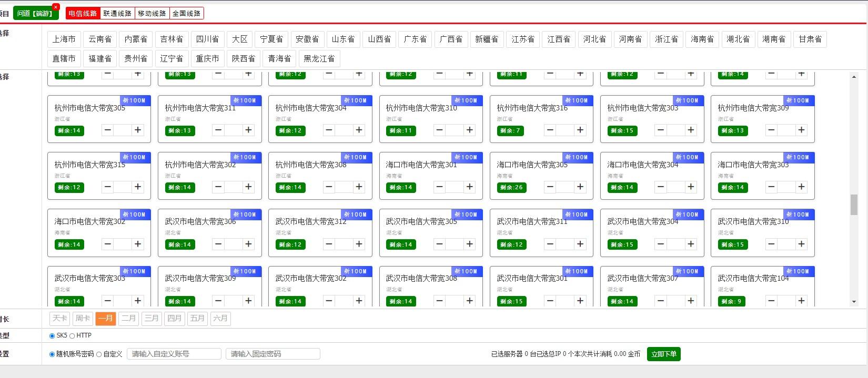Click 剩余:7 badge on 杭州市电信大带宽316

pos(510,130)
